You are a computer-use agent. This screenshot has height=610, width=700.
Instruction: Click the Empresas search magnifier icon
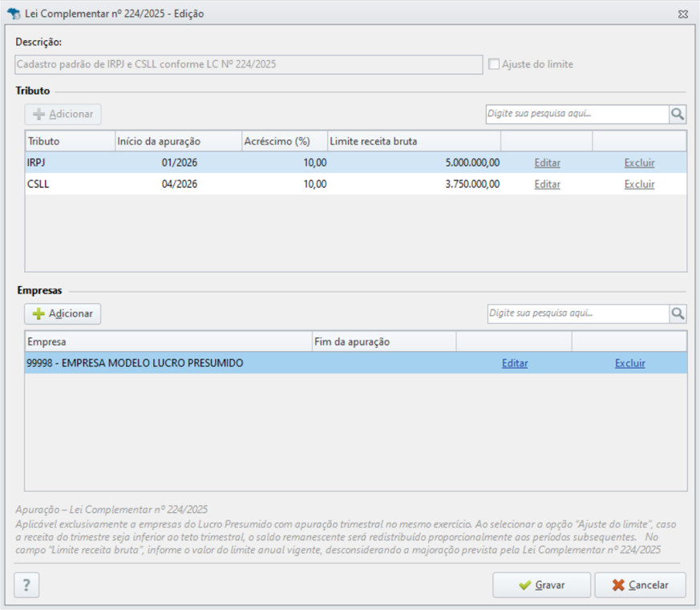(678, 313)
